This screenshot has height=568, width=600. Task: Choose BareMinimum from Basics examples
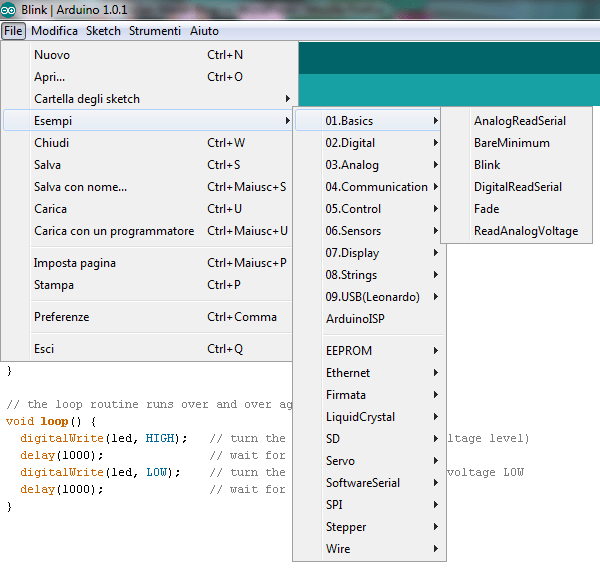click(511, 143)
